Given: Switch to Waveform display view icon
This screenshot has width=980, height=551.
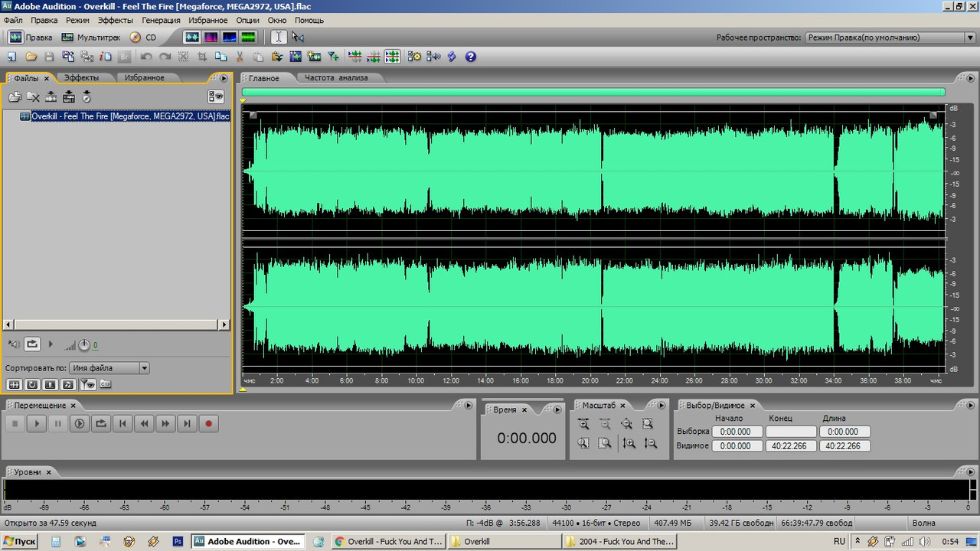Looking at the screenshot, I should 191,37.
